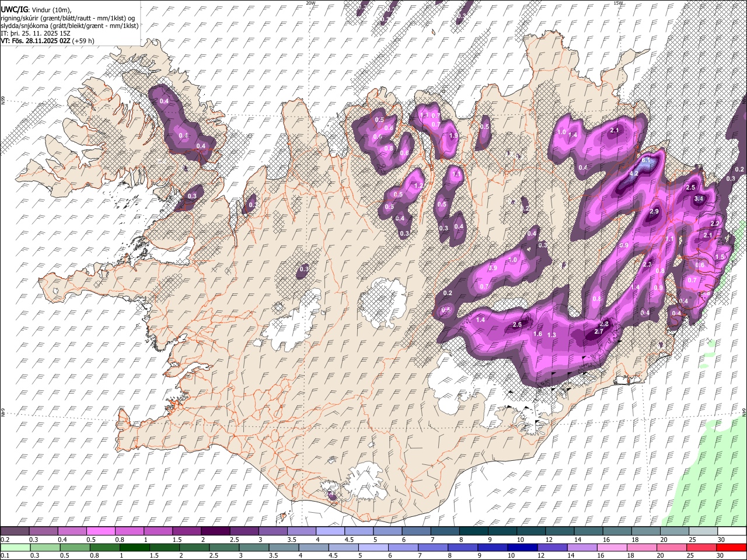
Task: Click the bottom legend swatch labeled 25
Action: (x=701, y=548)
